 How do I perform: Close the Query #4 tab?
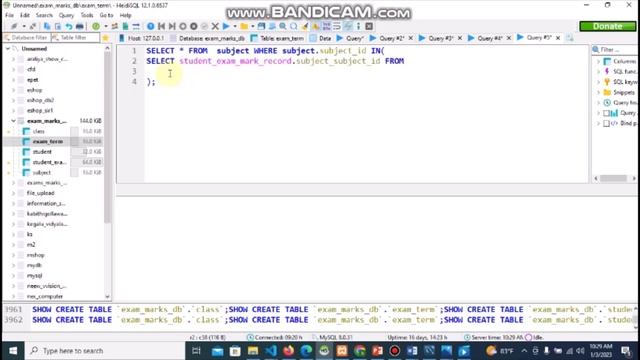pos(509,38)
